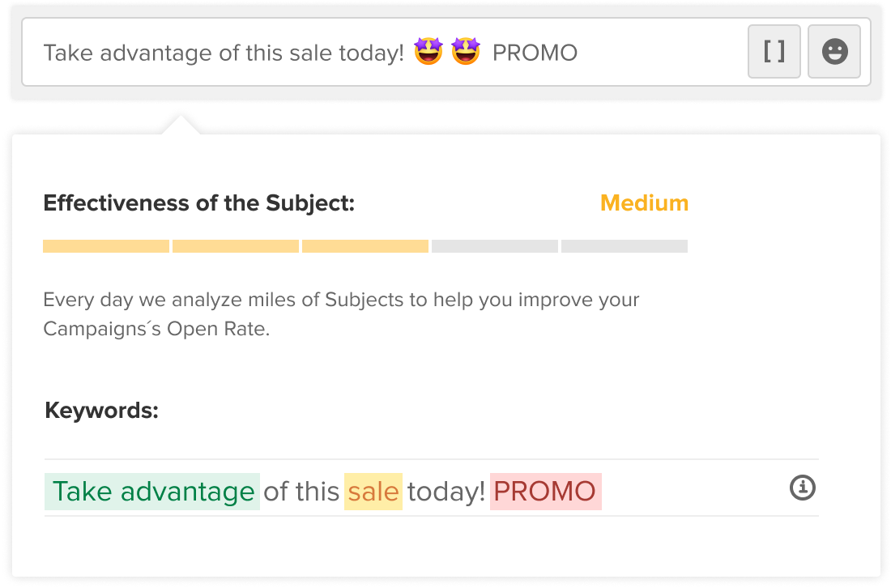Image resolution: width=891 pixels, height=588 pixels.
Task: Click the square brackets custom field button
Action: [x=774, y=52]
